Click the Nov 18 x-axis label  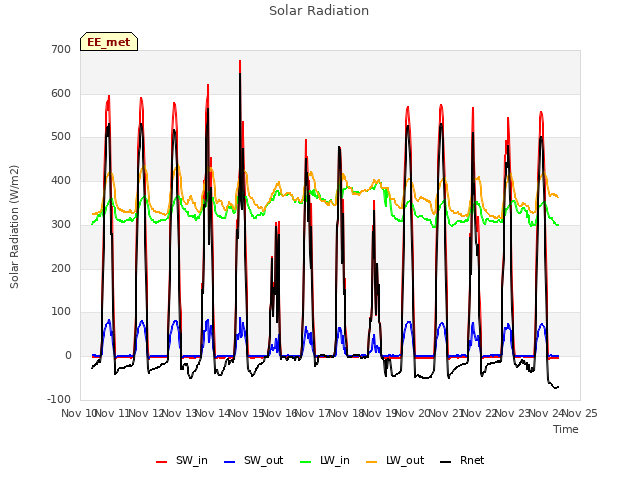click(x=347, y=413)
